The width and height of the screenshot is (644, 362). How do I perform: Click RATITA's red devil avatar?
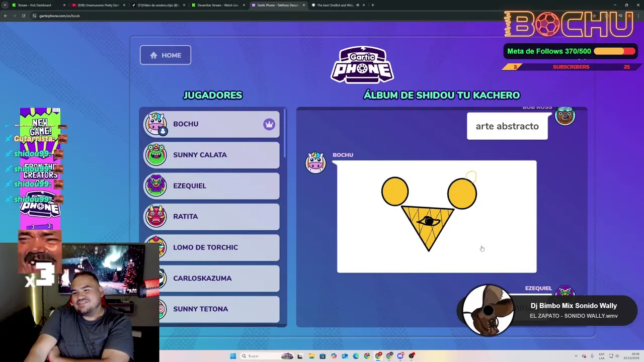156,217
